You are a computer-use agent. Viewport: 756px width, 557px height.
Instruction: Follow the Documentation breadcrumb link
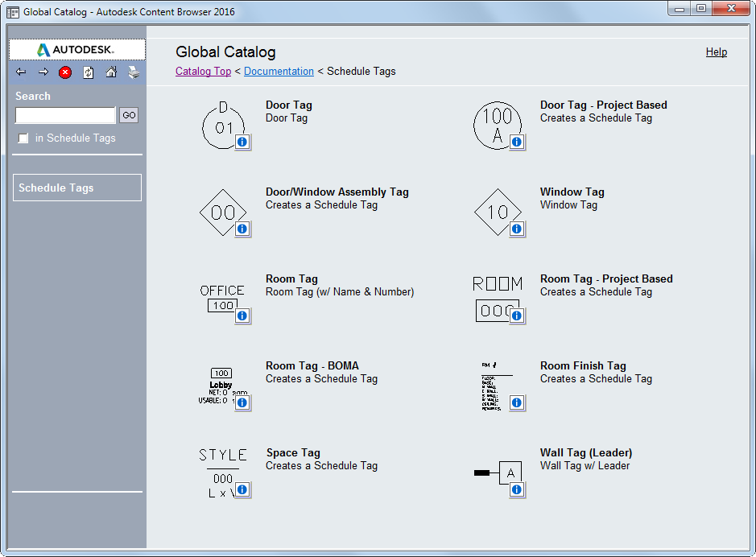(x=279, y=72)
